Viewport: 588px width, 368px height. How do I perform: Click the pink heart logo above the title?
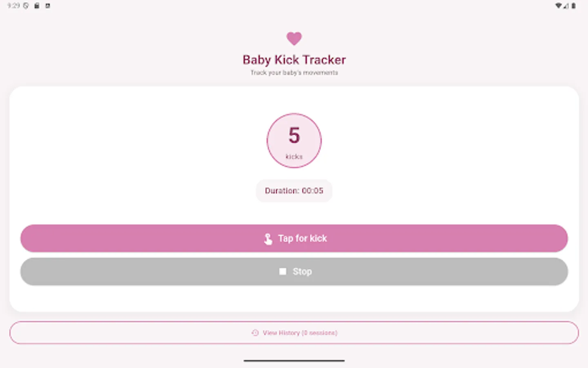click(294, 38)
